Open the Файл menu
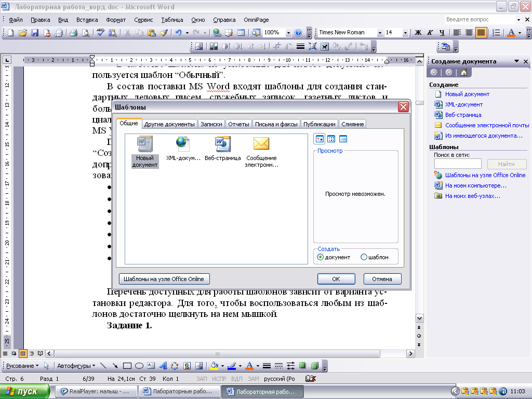Viewport: 532px width, 399px height. pyautogui.click(x=16, y=20)
